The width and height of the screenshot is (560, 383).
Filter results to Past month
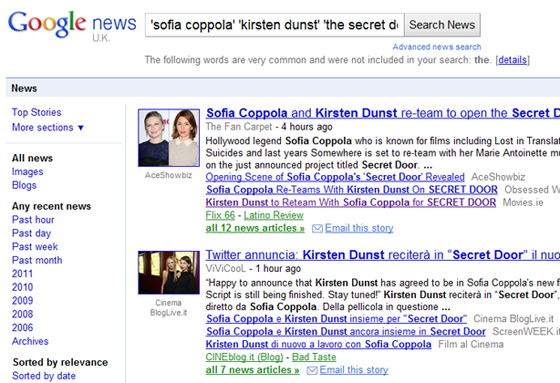[37, 260]
